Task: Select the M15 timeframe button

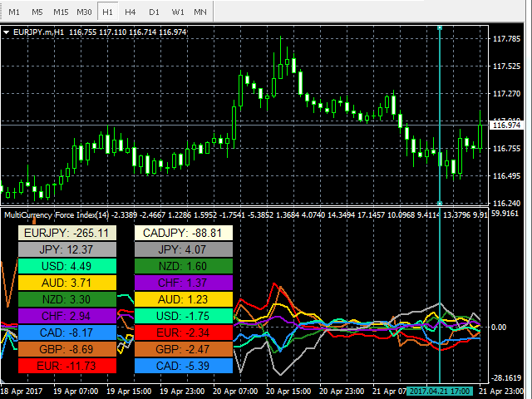Action: point(61,12)
